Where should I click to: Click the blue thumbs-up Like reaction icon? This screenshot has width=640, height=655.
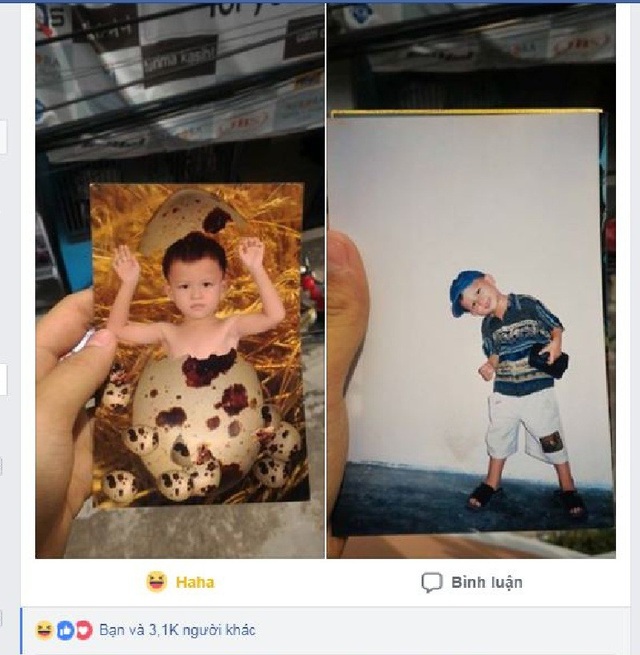tap(65, 630)
